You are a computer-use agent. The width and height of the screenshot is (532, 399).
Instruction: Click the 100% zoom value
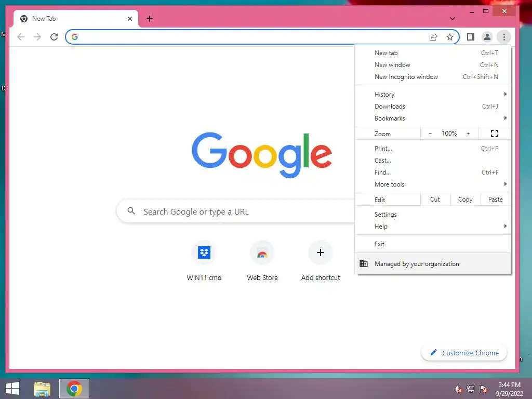click(449, 134)
